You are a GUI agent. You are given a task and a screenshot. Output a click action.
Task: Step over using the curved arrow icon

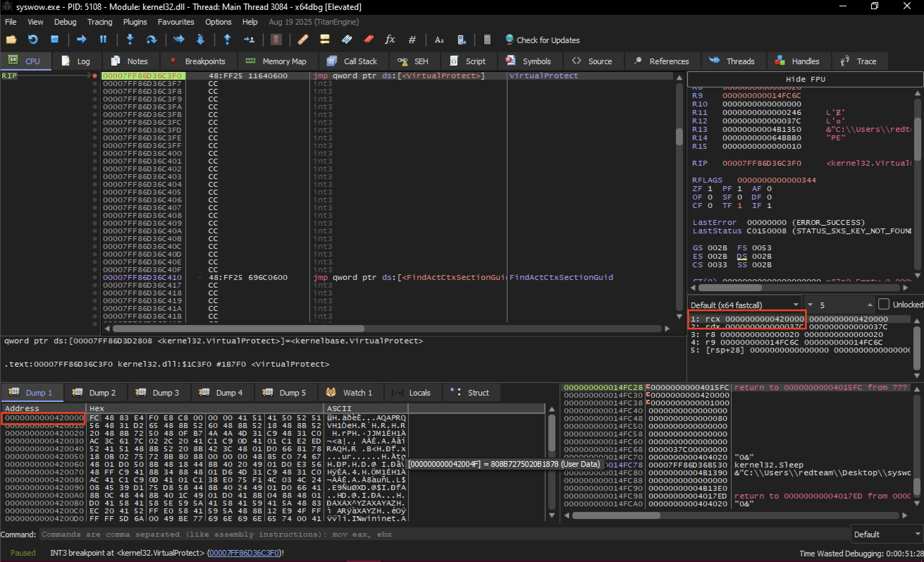point(152,40)
